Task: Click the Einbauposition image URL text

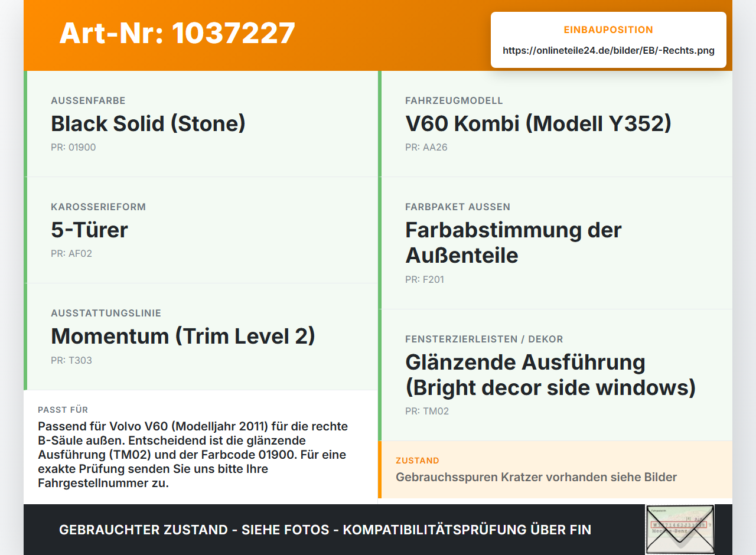Action: coord(608,50)
